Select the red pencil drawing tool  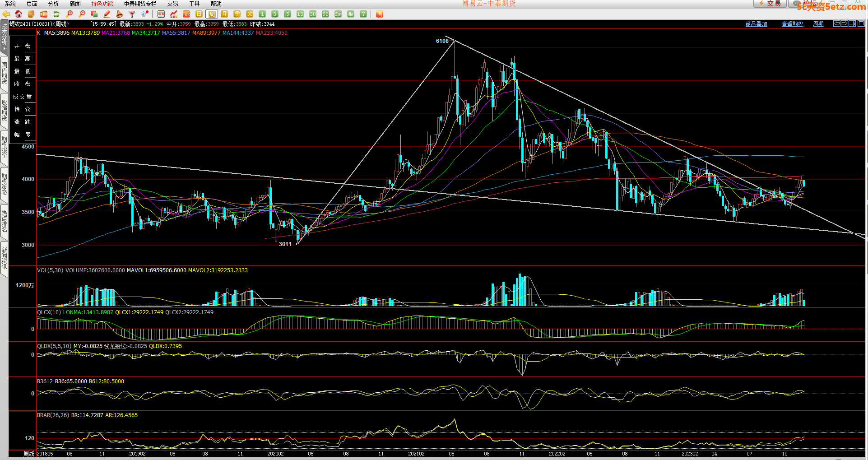[x=107, y=14]
